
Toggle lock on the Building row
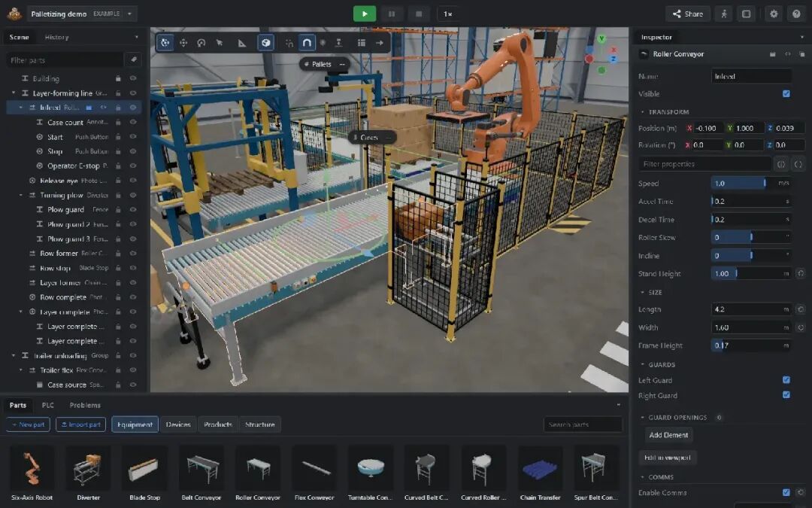point(118,79)
